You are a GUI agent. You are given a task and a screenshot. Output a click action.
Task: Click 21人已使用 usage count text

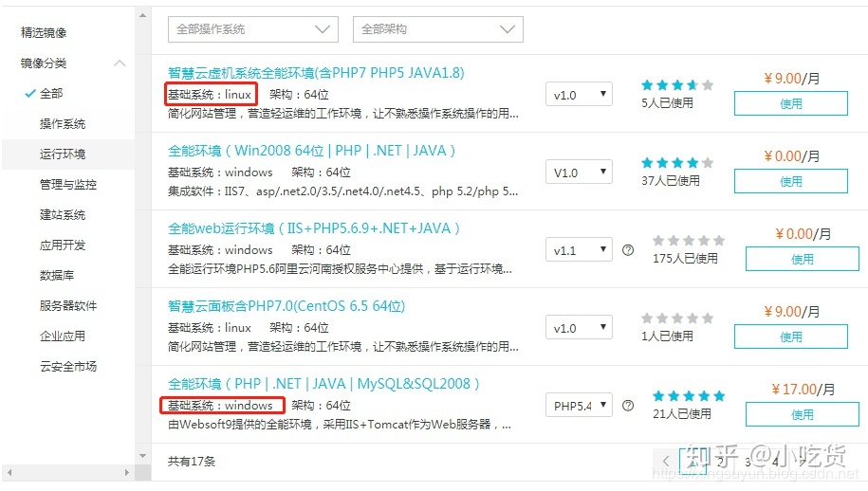682,413
